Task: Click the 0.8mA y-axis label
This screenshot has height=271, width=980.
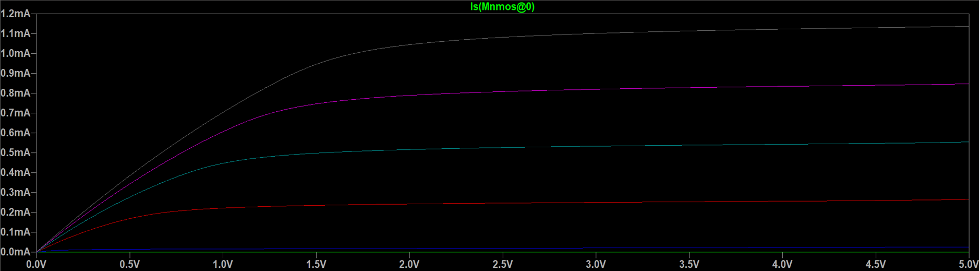Action: coord(15,93)
